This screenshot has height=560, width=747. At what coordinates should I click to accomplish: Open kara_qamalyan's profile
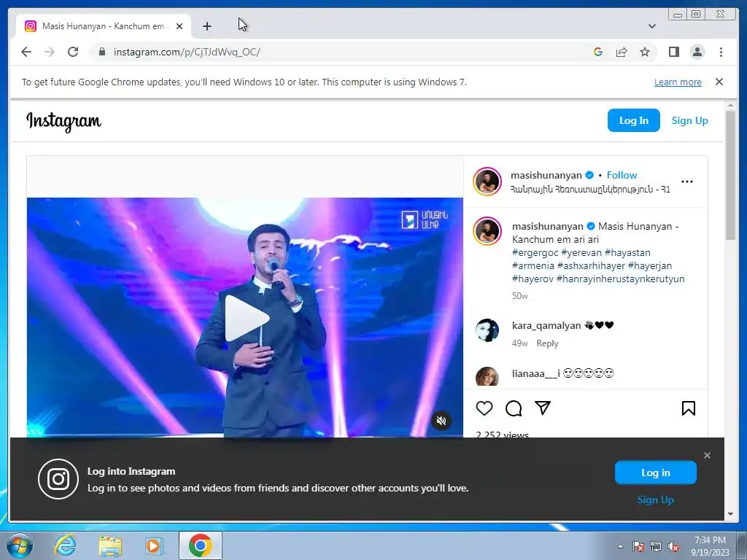pos(546,326)
